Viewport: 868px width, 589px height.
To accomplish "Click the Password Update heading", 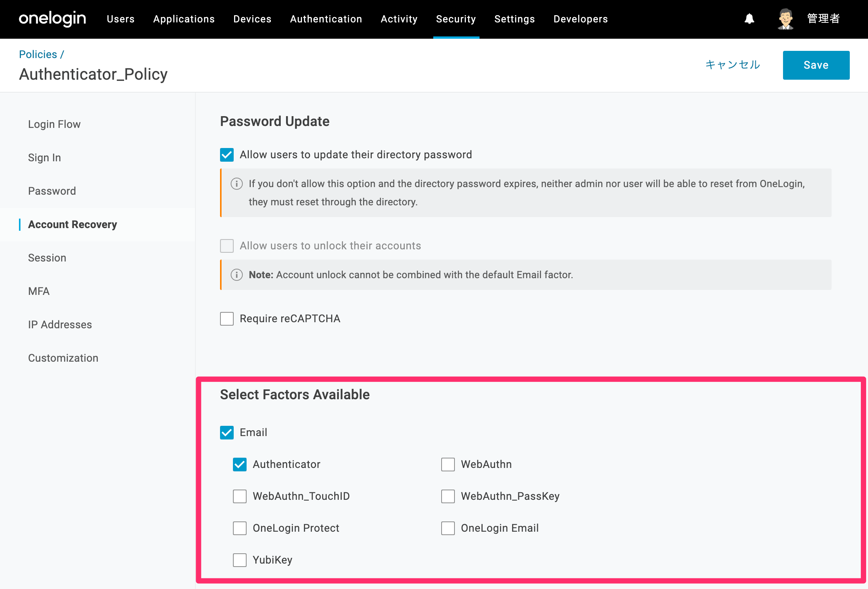I will point(275,121).
